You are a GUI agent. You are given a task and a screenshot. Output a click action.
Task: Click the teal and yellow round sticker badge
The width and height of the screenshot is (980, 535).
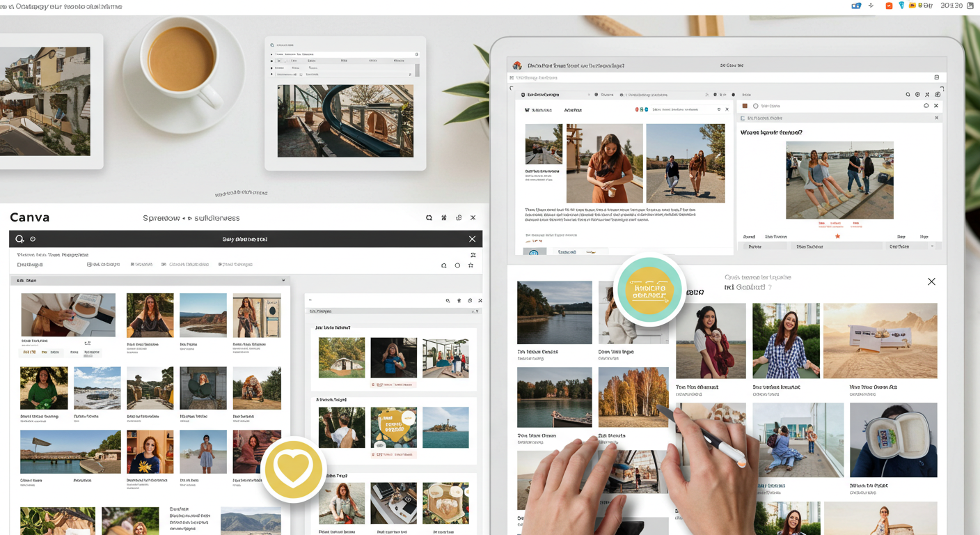[650, 290]
